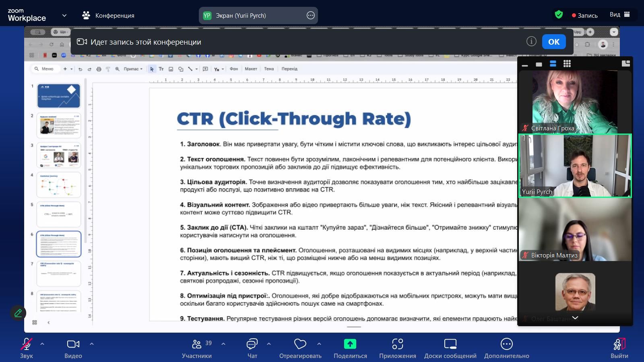Open slide 5 CTR formula thumbnail
This screenshot has width=644, height=362.
[59, 215]
